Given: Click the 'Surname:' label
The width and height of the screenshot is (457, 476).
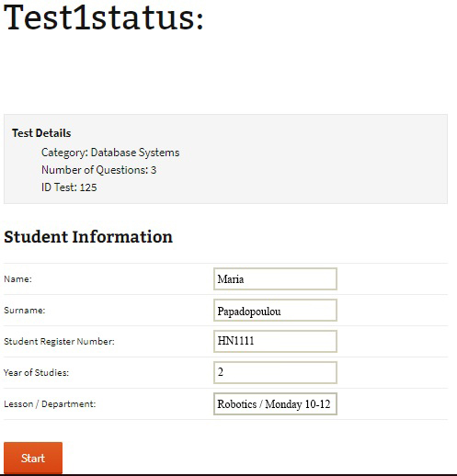Looking at the screenshot, I should coord(25,311).
